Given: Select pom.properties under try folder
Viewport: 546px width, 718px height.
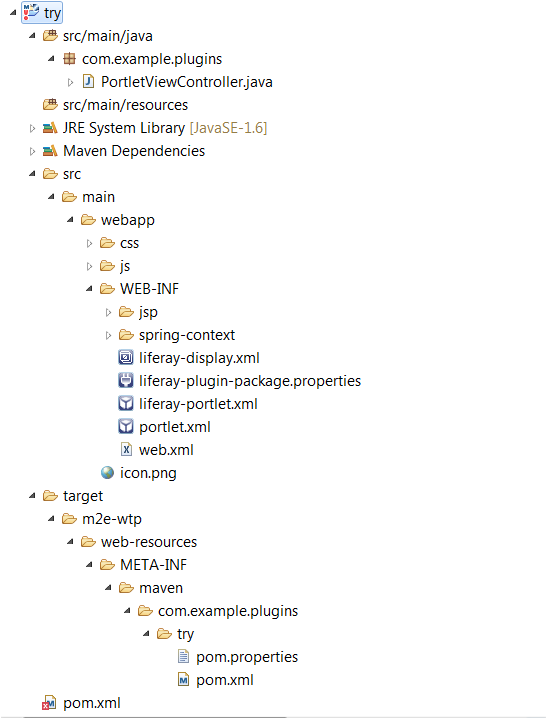Looking at the screenshot, I should [x=247, y=657].
